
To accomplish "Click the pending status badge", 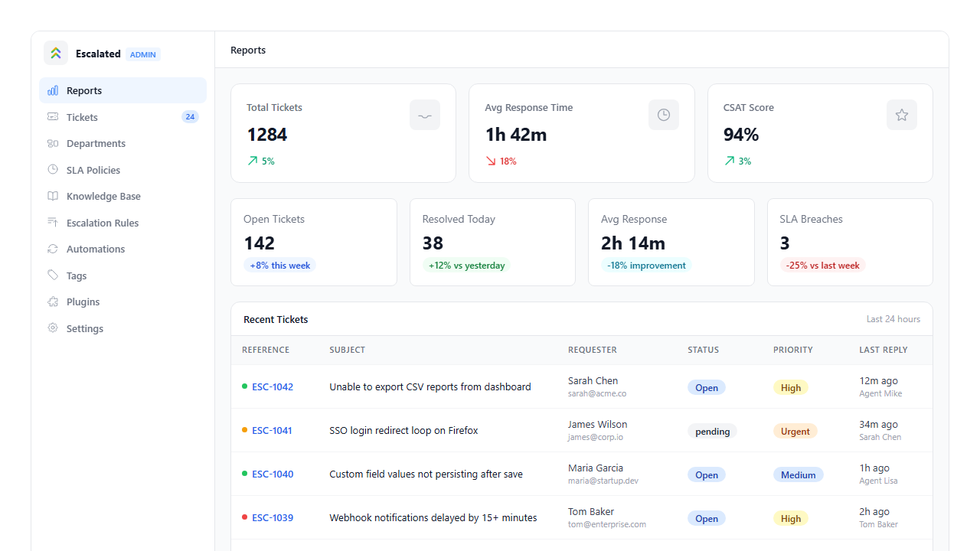I will [x=712, y=431].
